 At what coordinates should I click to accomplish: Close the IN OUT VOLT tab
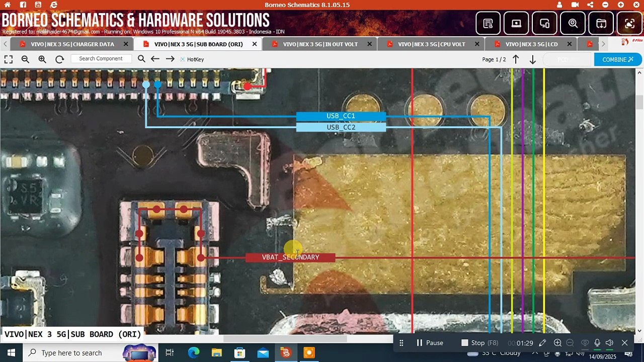369,44
